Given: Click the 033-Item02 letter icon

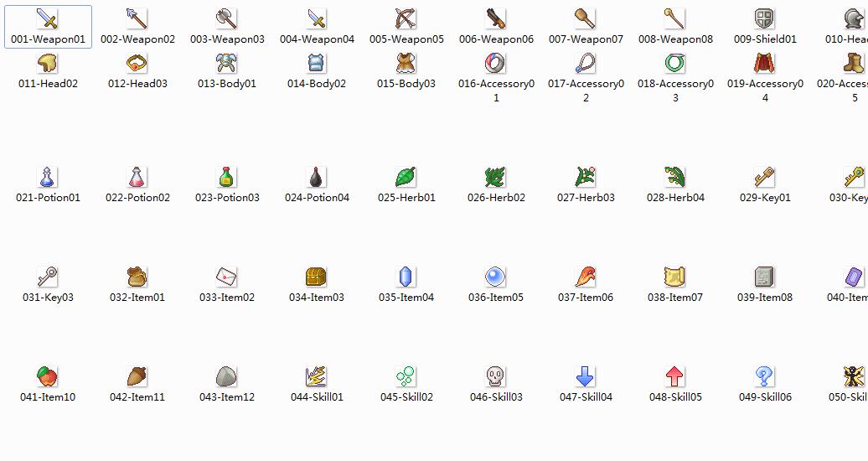Looking at the screenshot, I should (227, 277).
